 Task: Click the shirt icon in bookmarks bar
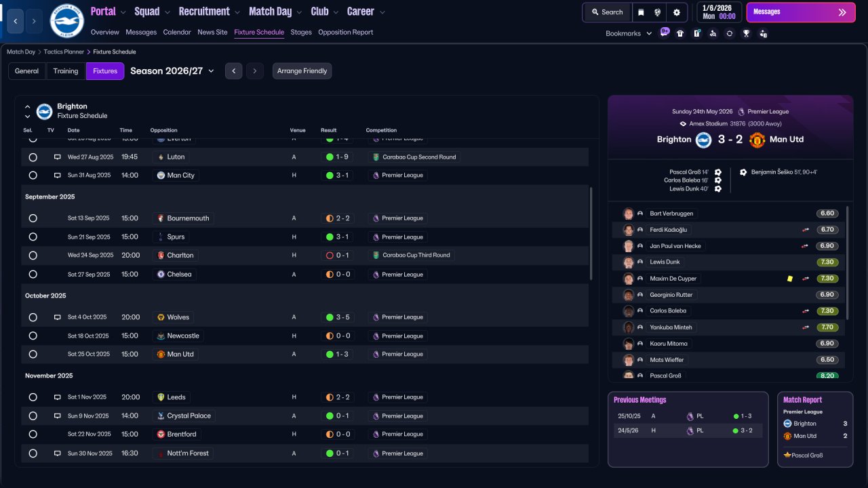pyautogui.click(x=680, y=33)
